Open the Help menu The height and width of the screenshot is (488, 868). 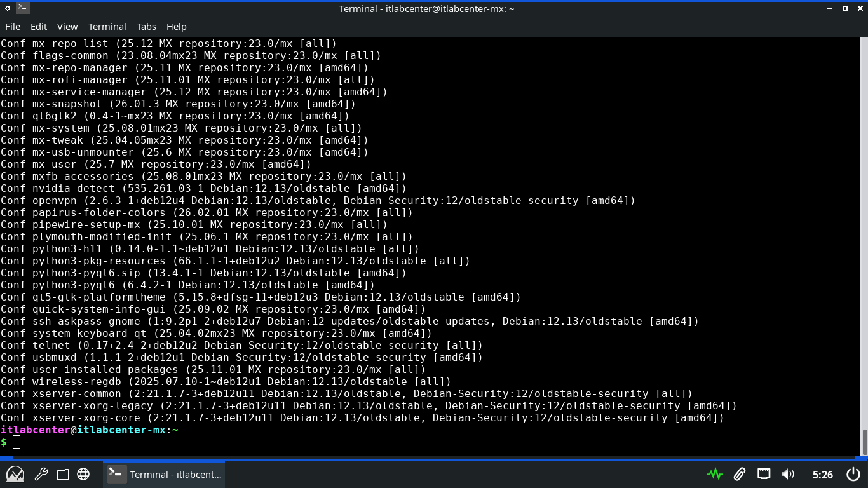(x=177, y=27)
